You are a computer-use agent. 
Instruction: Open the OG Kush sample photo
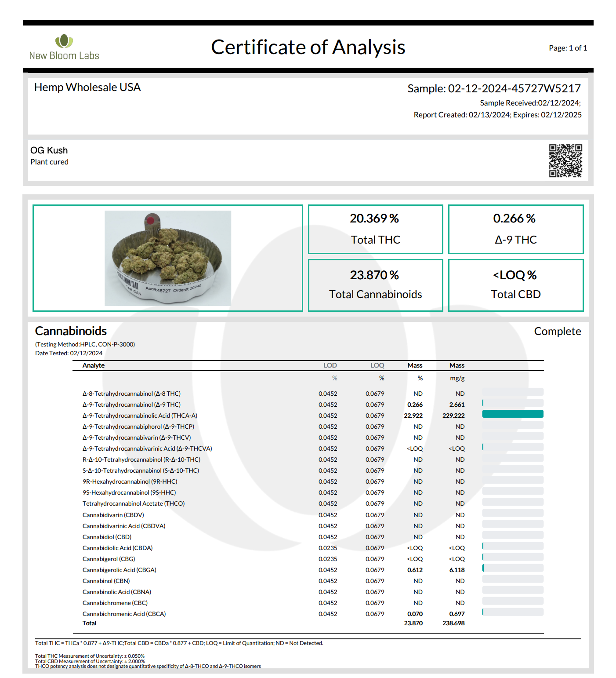(168, 258)
